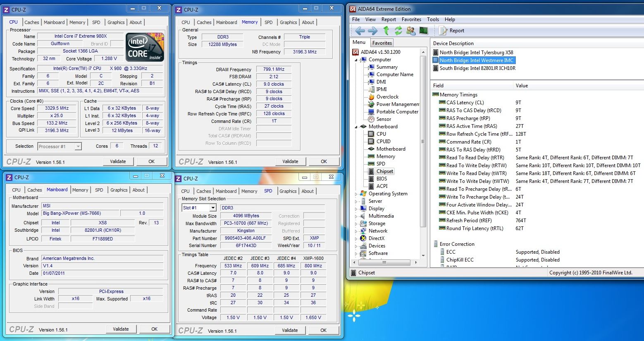Click the AIDA64 menu tree horizontal scrollbar
644x341 pixels.
click(x=384, y=262)
